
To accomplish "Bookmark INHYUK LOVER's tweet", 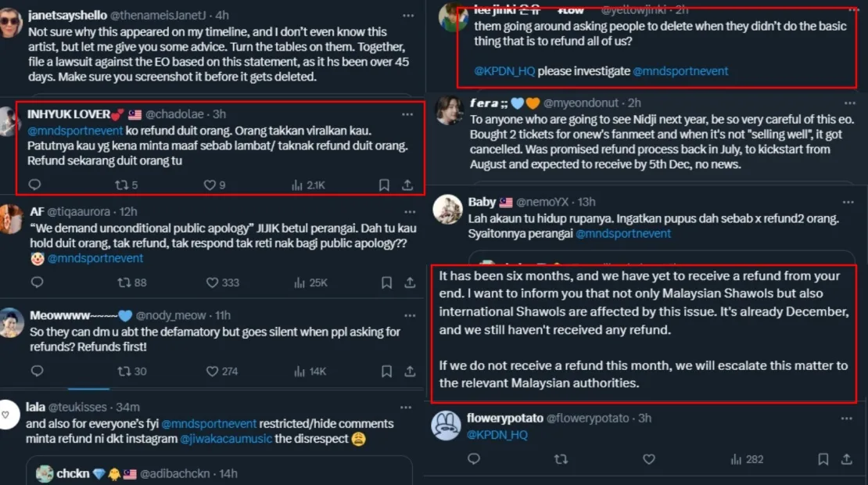I will [x=385, y=185].
